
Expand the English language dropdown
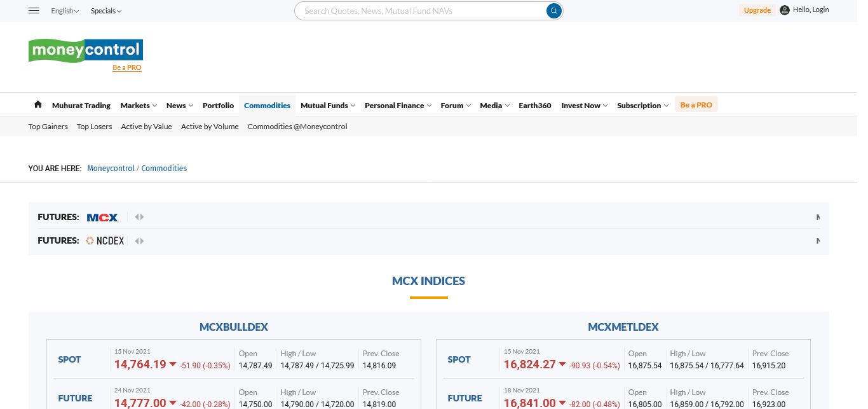click(x=65, y=11)
